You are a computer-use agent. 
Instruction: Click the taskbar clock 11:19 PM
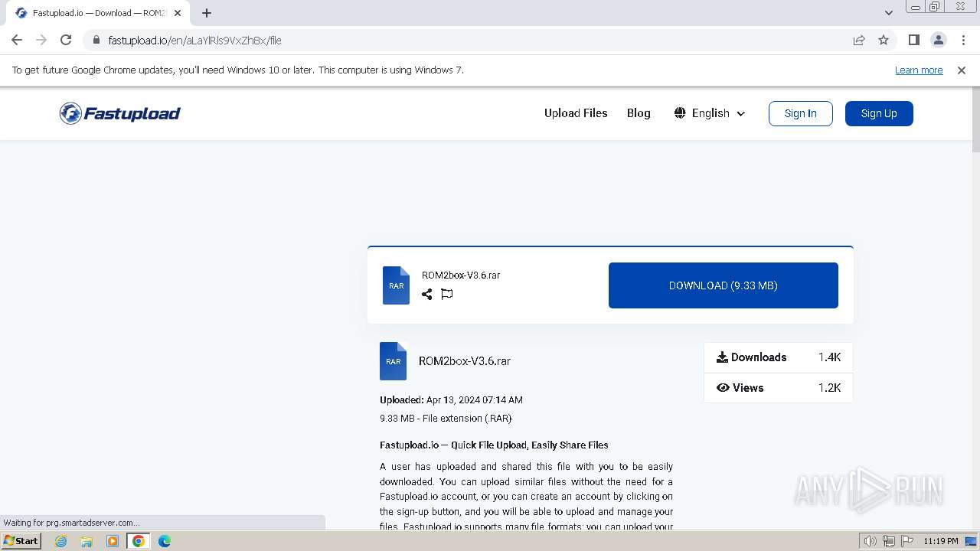click(941, 541)
